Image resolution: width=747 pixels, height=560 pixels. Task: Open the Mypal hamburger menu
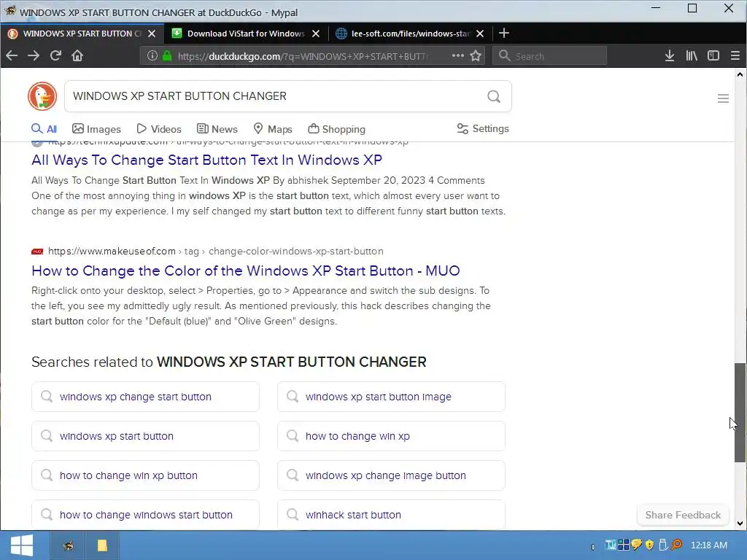(x=735, y=55)
